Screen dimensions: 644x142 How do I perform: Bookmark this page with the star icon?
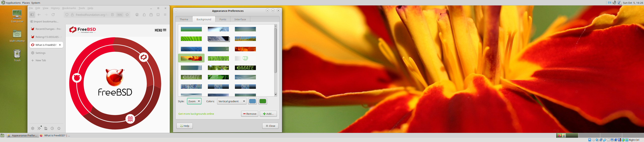pyautogui.click(x=127, y=15)
